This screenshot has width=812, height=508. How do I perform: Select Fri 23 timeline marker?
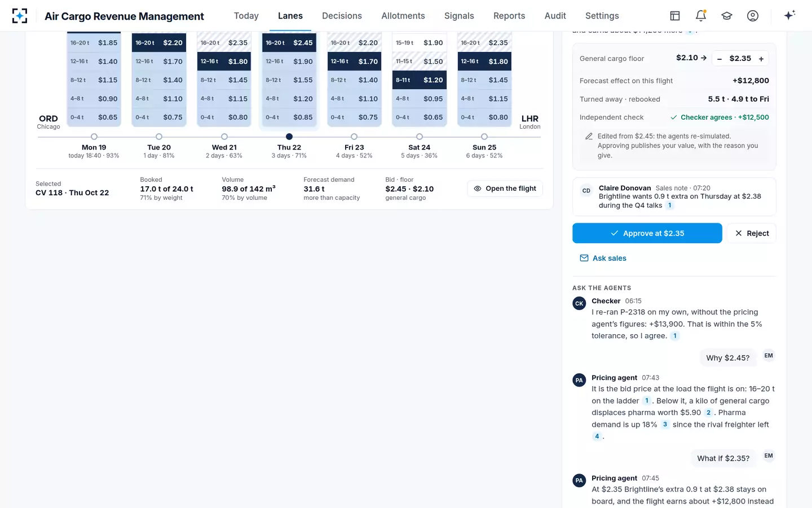point(354,137)
